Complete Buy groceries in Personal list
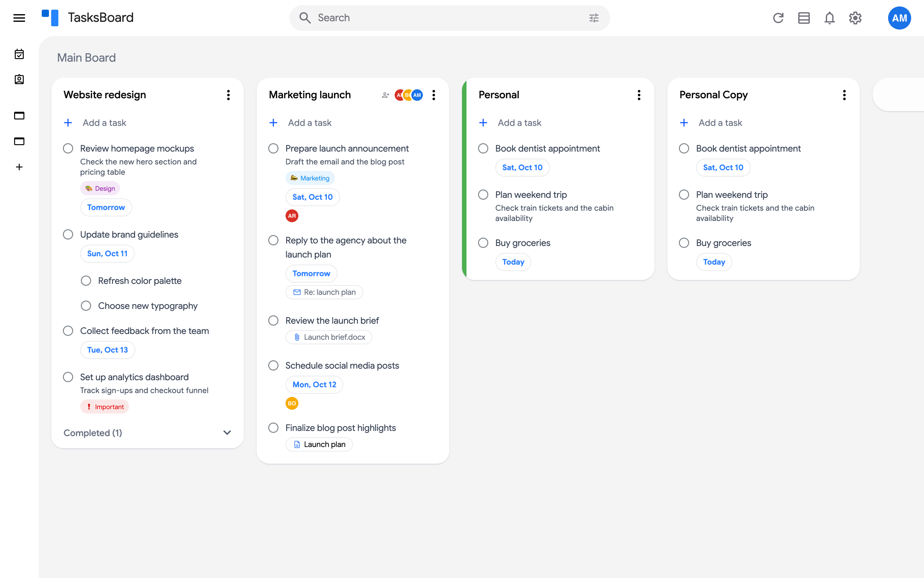 [483, 243]
